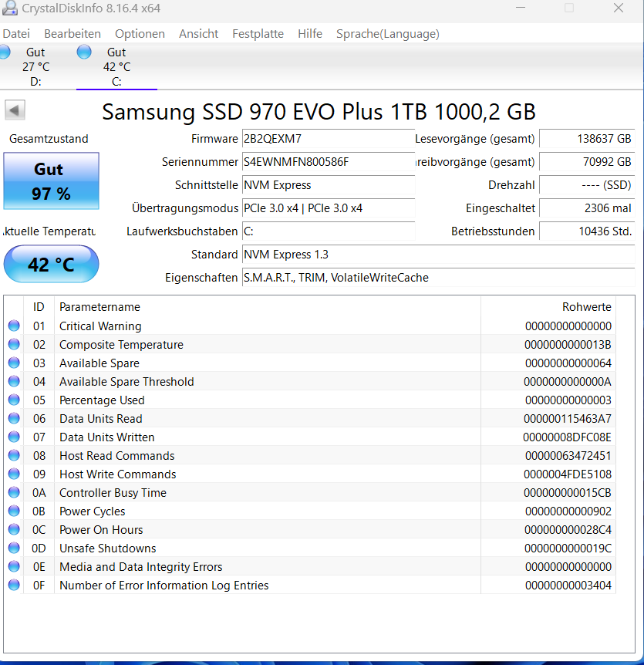Open the Optionen menu
This screenshot has width=644, height=665.
[140, 33]
